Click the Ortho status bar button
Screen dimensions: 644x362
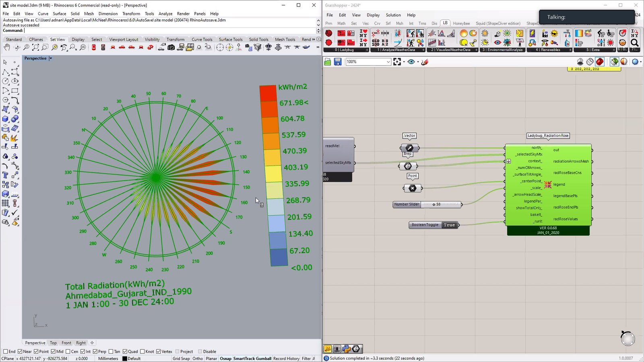[x=198, y=358]
